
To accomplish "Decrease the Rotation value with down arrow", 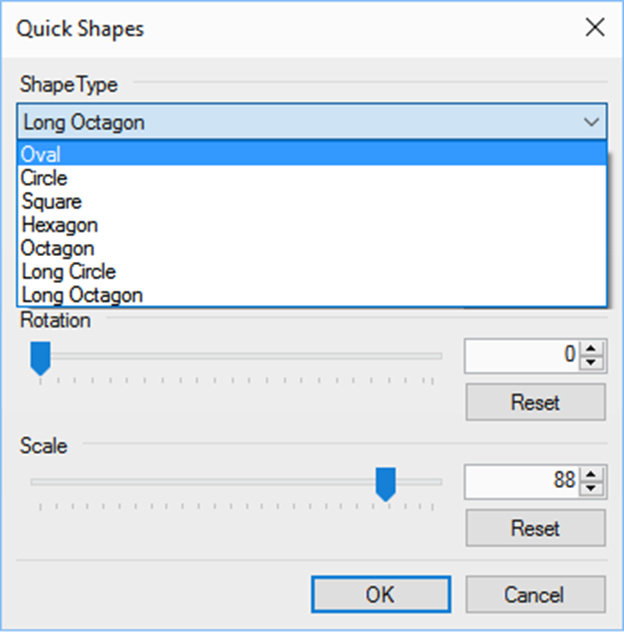I will pyautogui.click(x=592, y=361).
